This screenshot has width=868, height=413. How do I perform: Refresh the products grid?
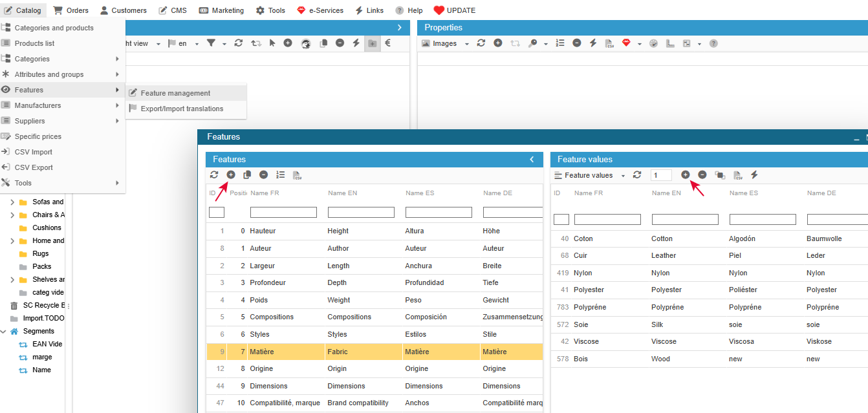coord(238,43)
